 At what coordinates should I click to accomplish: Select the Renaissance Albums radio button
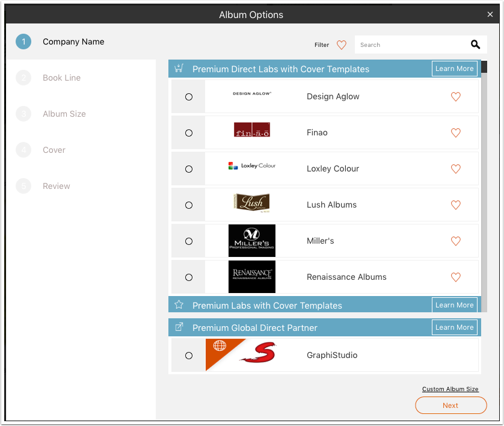click(x=189, y=277)
